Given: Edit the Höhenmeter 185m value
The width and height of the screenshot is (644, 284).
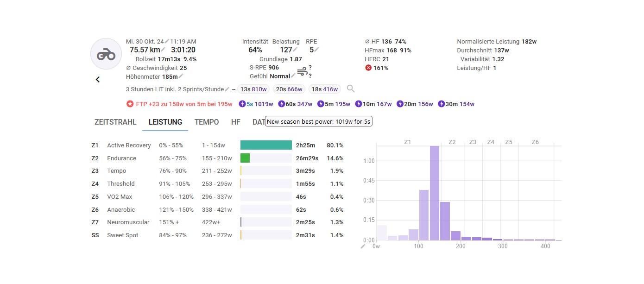Looking at the screenshot, I should (181, 76).
